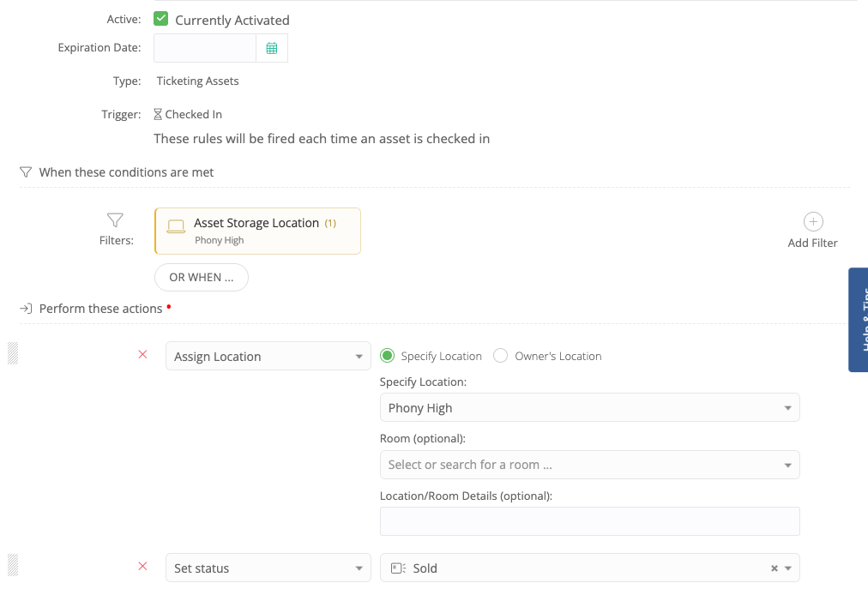This screenshot has width=868, height=595.
Task: Expand the Sold status dropdown arrow
Action: click(x=787, y=568)
